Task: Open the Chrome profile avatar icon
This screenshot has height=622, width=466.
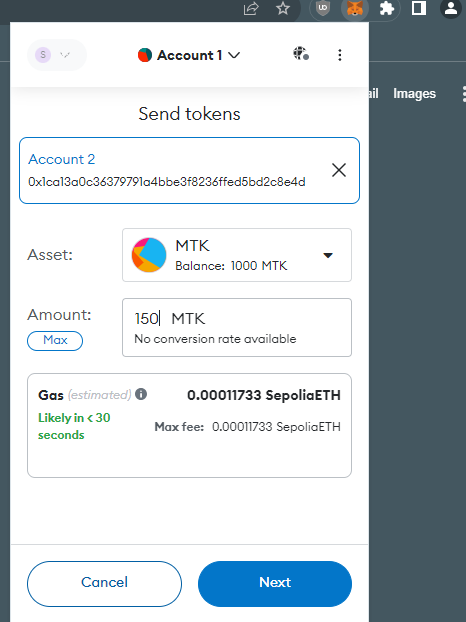Action: [x=451, y=8]
